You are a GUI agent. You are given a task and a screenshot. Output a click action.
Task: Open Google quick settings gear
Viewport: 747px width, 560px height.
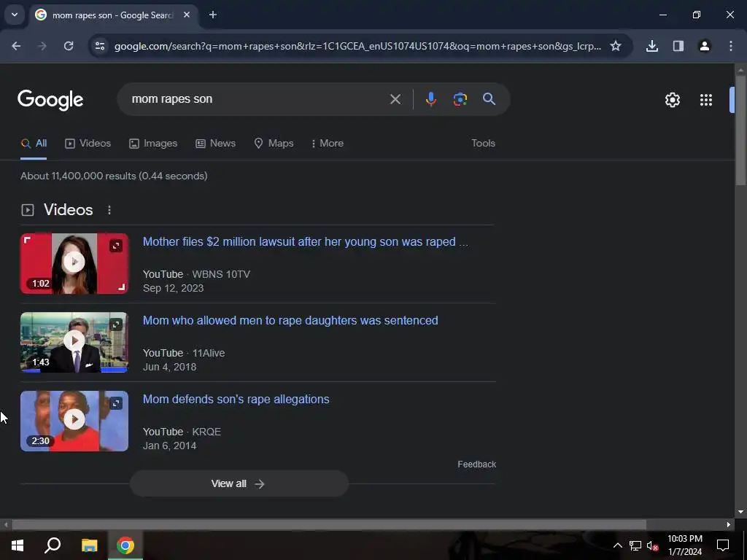(x=672, y=99)
